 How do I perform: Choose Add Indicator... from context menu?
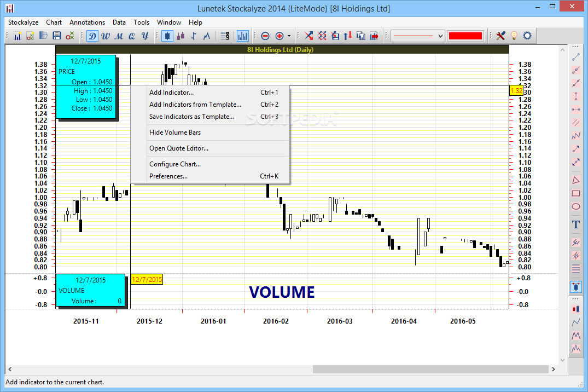(x=211, y=93)
